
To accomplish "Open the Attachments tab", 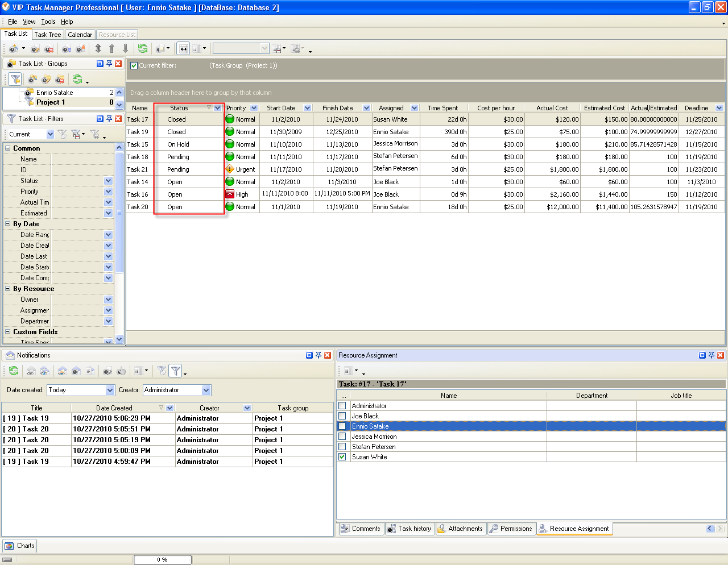I will click(x=460, y=529).
